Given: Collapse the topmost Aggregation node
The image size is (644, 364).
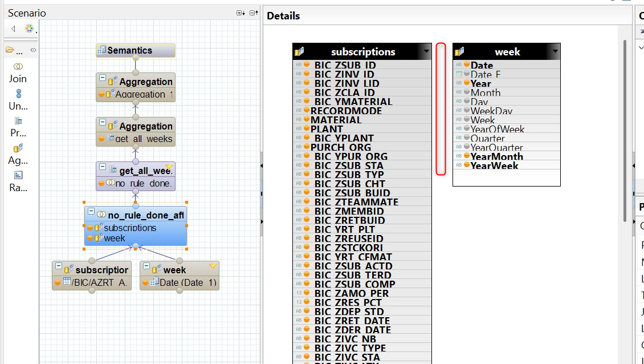Looking at the screenshot, I should 103,78.
